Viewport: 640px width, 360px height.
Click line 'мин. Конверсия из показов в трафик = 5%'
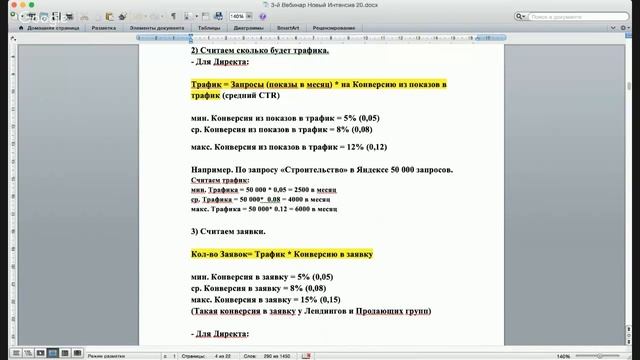(x=285, y=118)
